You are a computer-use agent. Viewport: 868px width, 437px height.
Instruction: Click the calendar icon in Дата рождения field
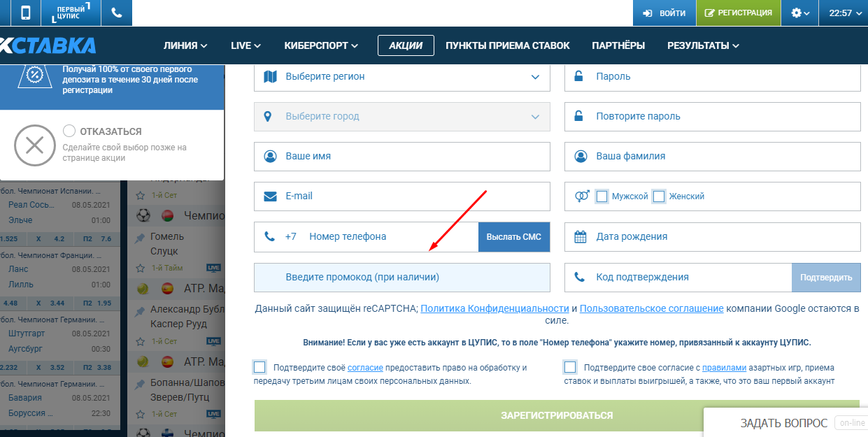point(580,237)
